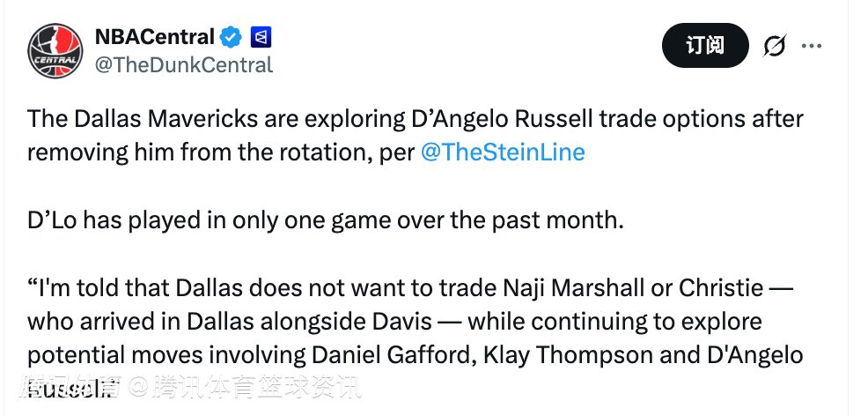868x416 pixels.
Task: Click the NBACentral profile avatar
Action: 55,50
